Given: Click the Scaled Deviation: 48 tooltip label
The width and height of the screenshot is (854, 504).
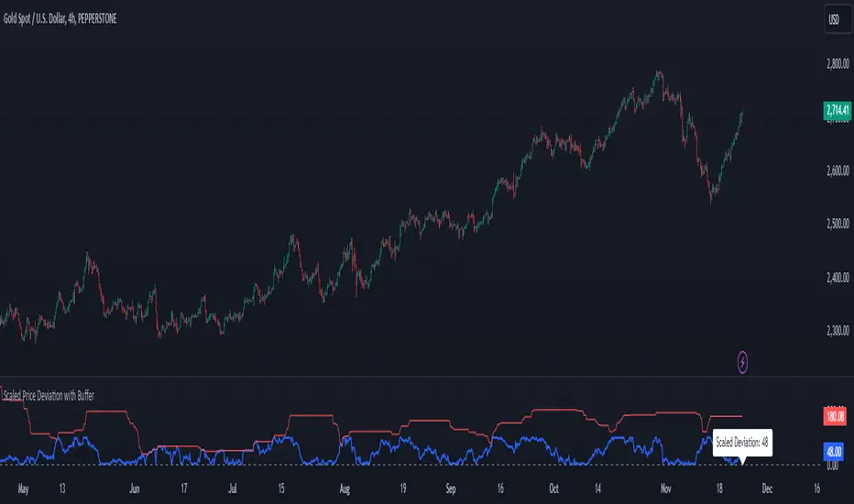Looking at the screenshot, I should coord(742,443).
